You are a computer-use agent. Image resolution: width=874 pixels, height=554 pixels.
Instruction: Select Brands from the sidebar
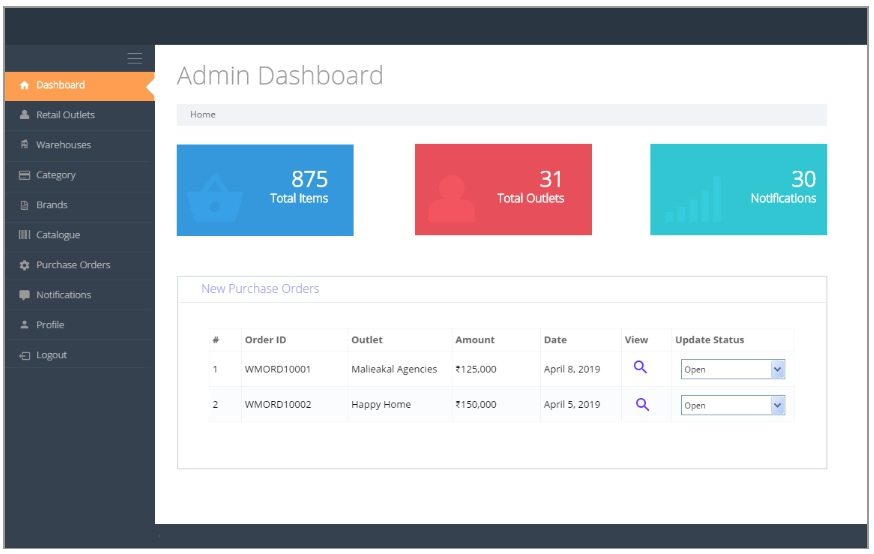coord(52,205)
